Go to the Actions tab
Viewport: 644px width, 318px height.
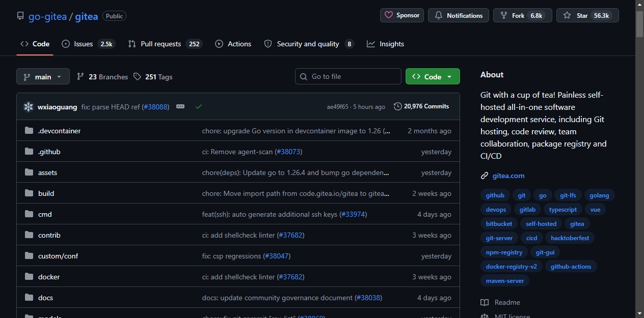[233, 44]
